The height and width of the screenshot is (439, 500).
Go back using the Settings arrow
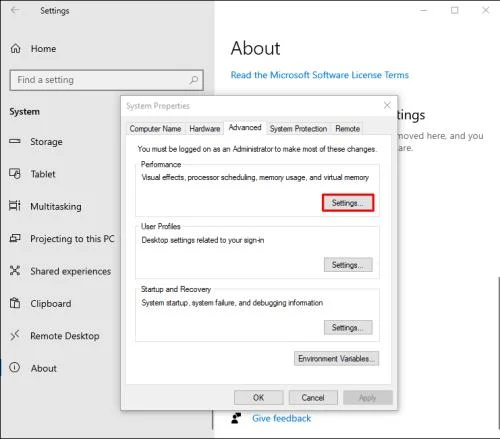pos(15,10)
